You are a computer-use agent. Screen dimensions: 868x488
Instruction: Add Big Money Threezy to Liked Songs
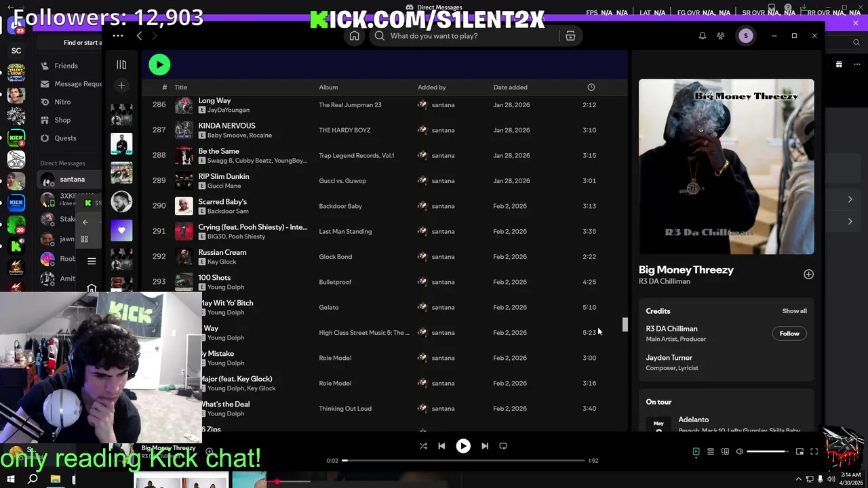(808, 274)
